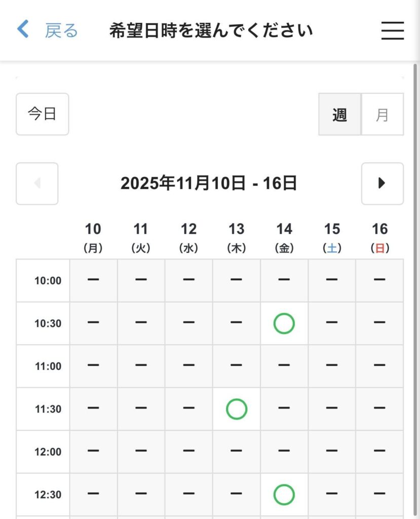420x519 pixels.
Task: Switch to week view (週) tab
Action: point(339,115)
